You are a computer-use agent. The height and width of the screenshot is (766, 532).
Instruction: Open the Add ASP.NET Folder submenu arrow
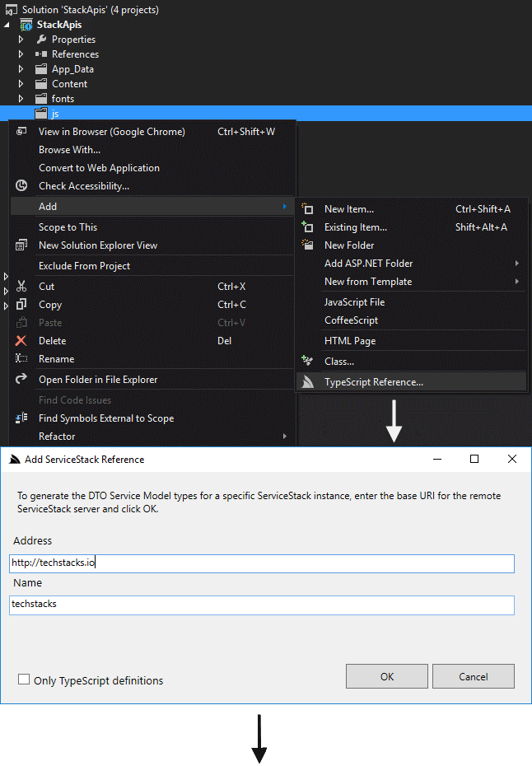[x=517, y=264]
